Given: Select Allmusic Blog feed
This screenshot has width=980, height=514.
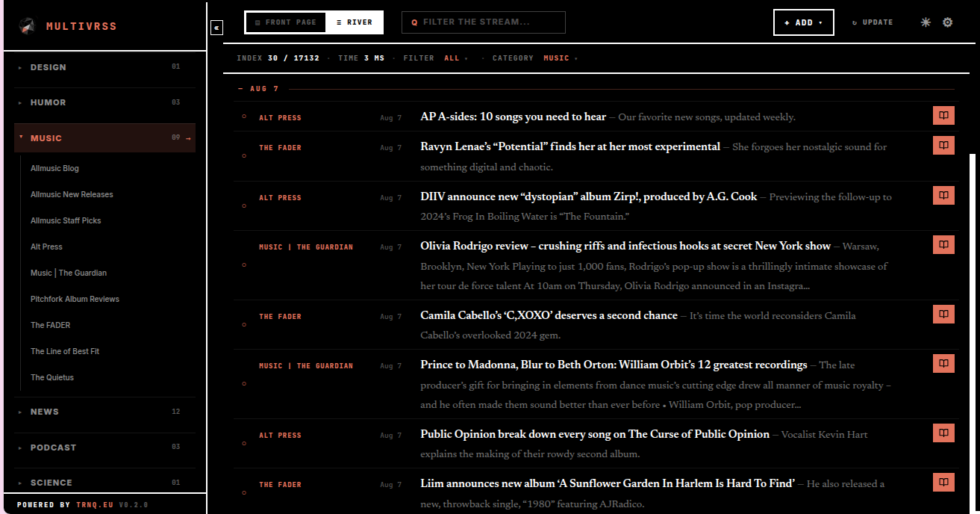Looking at the screenshot, I should (54, 169).
